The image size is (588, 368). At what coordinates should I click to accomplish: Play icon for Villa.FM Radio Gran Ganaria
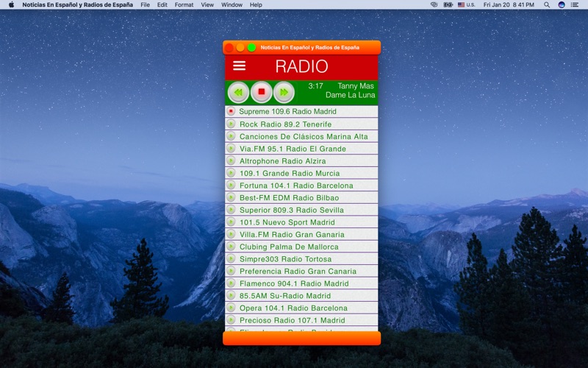(x=231, y=234)
